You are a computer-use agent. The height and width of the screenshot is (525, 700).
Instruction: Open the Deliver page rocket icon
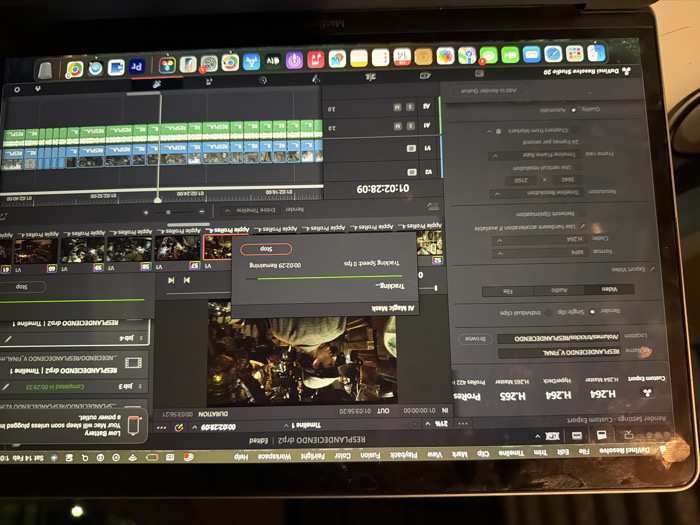[157, 84]
